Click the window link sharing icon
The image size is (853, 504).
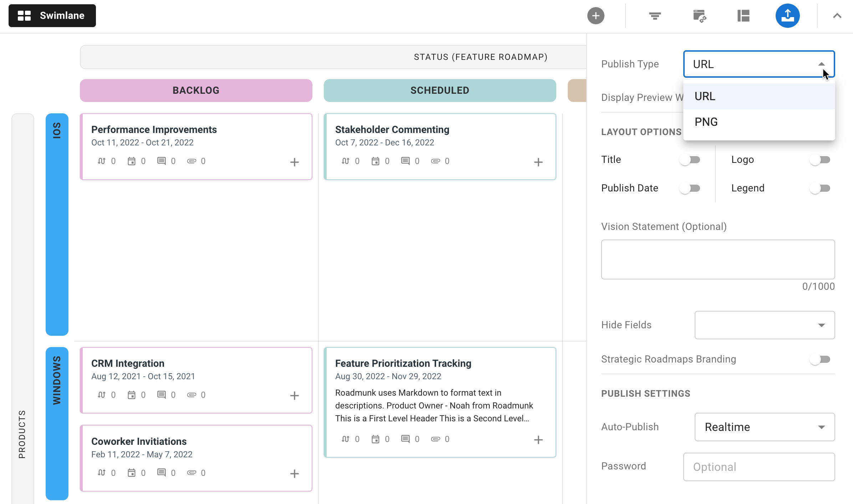[699, 16]
